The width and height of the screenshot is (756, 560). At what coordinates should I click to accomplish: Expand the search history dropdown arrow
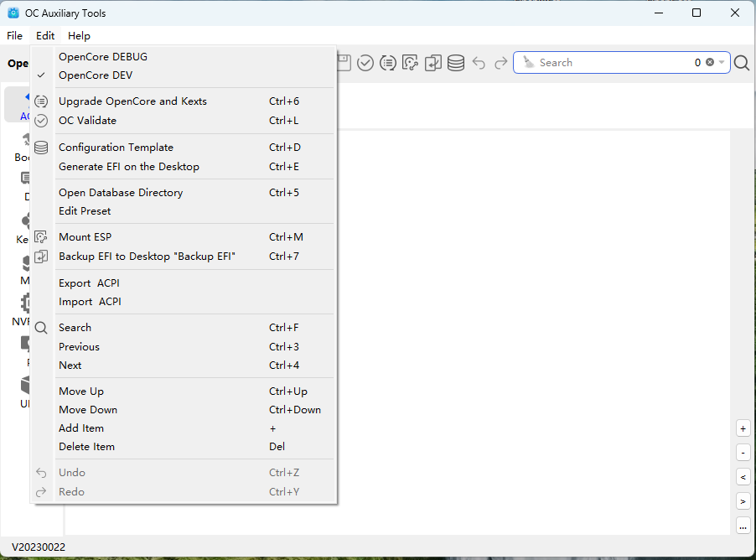point(722,63)
